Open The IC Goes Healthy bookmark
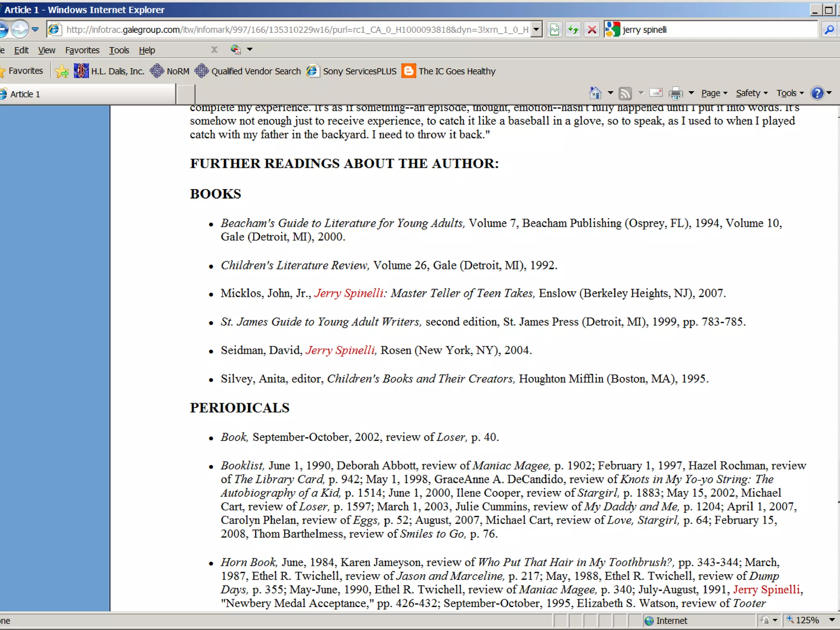The width and height of the screenshot is (840, 630). [457, 71]
